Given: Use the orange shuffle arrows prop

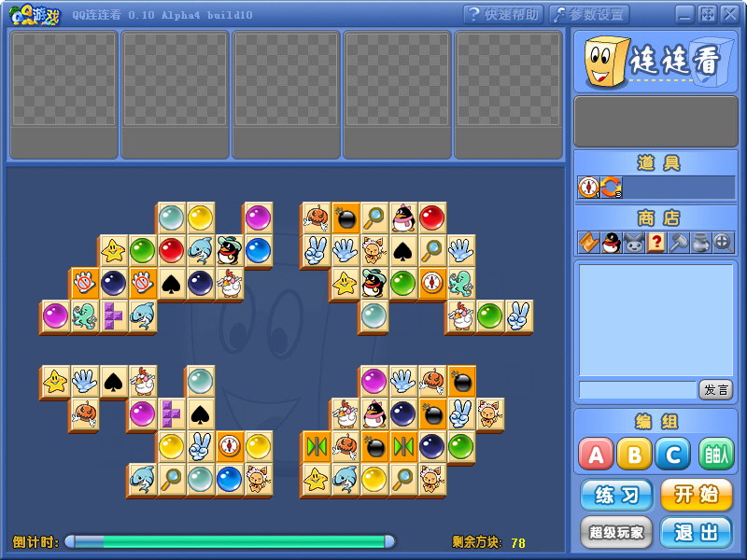Looking at the screenshot, I should pyautogui.click(x=610, y=188).
